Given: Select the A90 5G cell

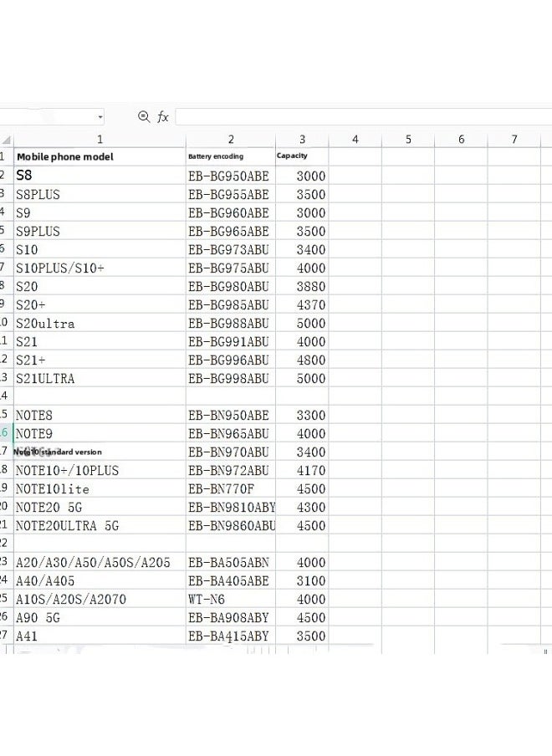Looking at the screenshot, I should [100, 617].
